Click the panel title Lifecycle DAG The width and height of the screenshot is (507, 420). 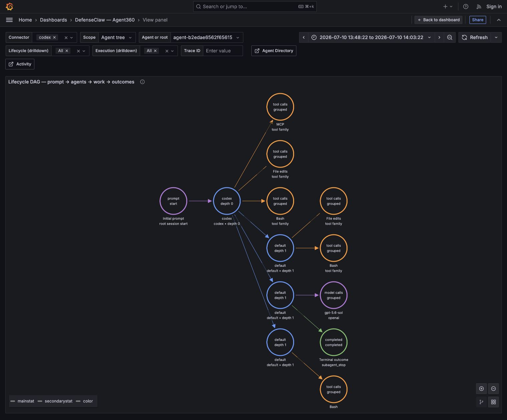click(x=71, y=82)
